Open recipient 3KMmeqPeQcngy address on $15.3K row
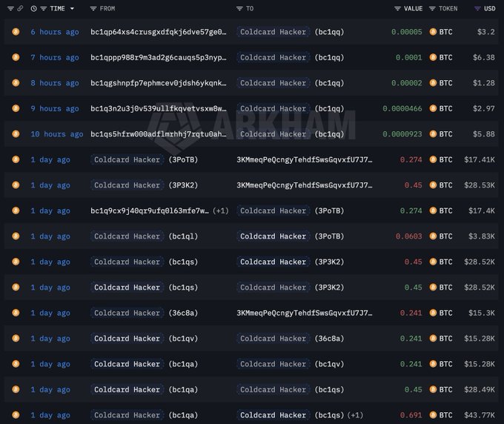504x424 pixels. tap(305, 313)
